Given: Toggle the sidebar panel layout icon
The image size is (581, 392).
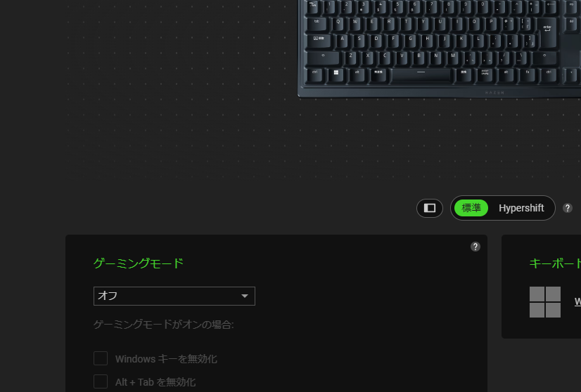Looking at the screenshot, I should pos(430,208).
